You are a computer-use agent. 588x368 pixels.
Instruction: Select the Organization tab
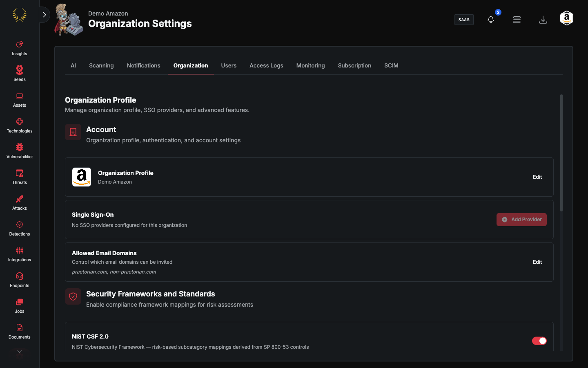[x=191, y=65]
